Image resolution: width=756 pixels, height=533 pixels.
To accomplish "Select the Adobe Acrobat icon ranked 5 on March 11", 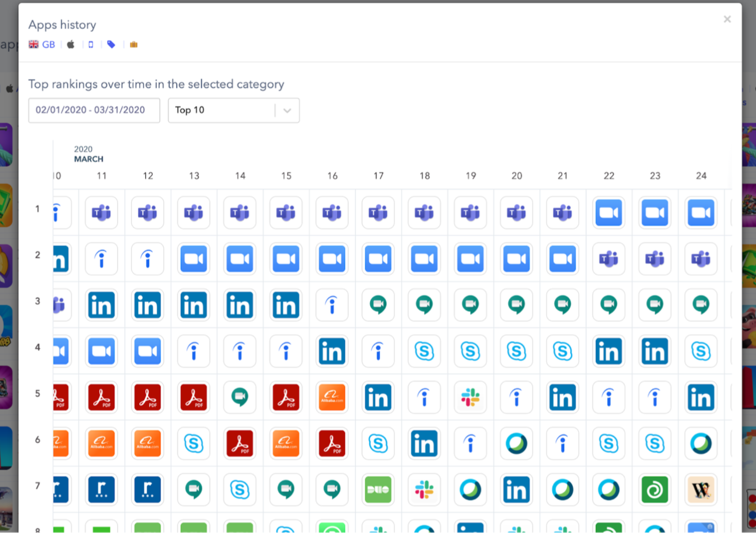I will pos(101,398).
